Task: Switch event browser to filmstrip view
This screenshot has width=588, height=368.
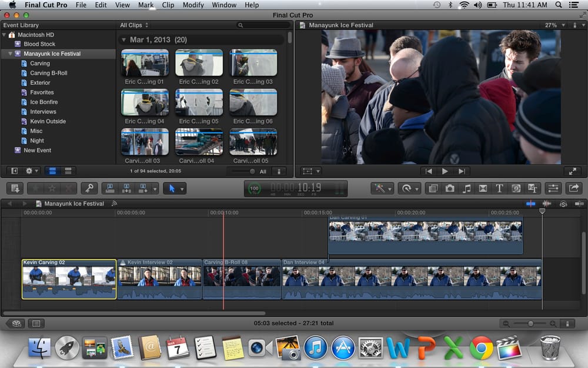Action: [52, 171]
